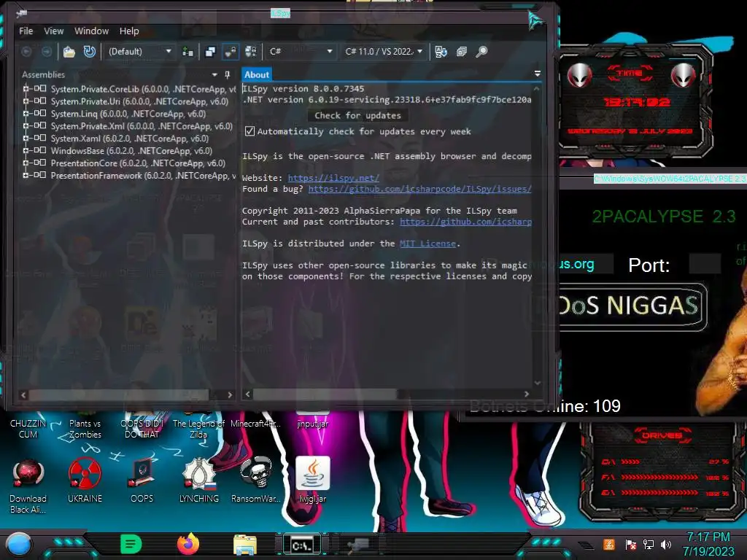Image resolution: width=747 pixels, height=560 pixels.
Task: Click the taskbar clock showing 7:17 PM
Action: tap(708, 544)
